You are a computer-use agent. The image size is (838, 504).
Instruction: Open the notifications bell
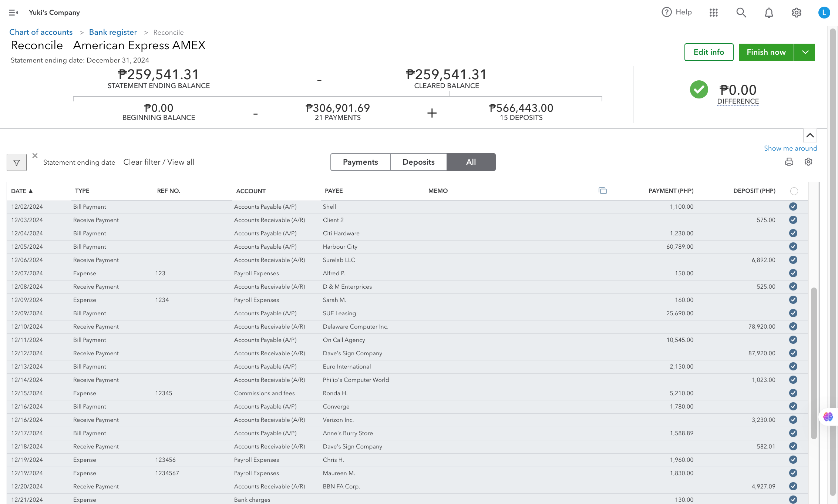[x=769, y=13]
